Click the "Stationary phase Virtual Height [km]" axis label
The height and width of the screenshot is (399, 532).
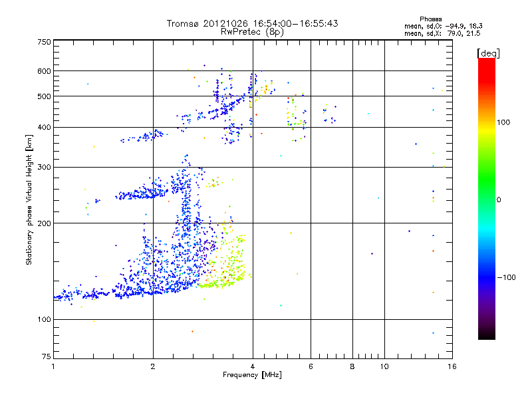(29, 199)
